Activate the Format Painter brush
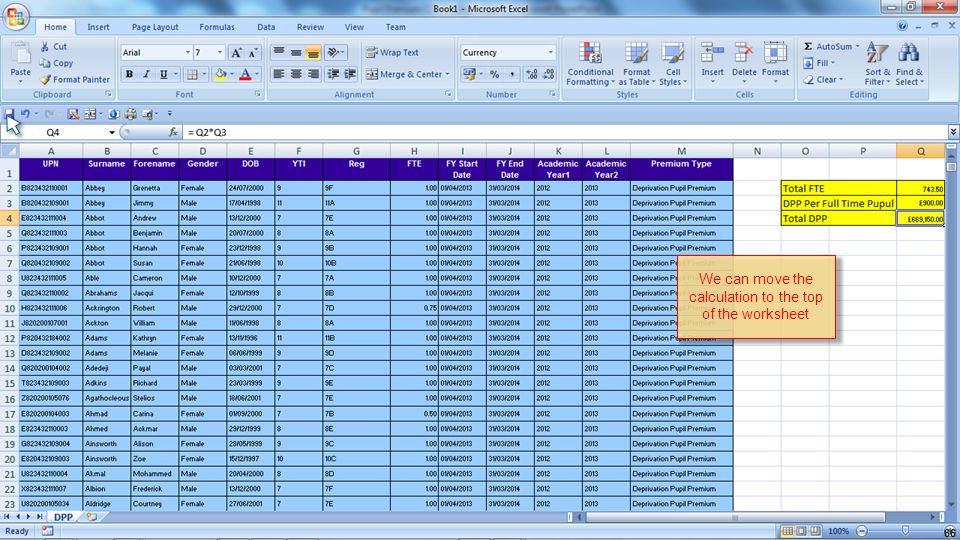The image size is (960, 540). [75, 80]
